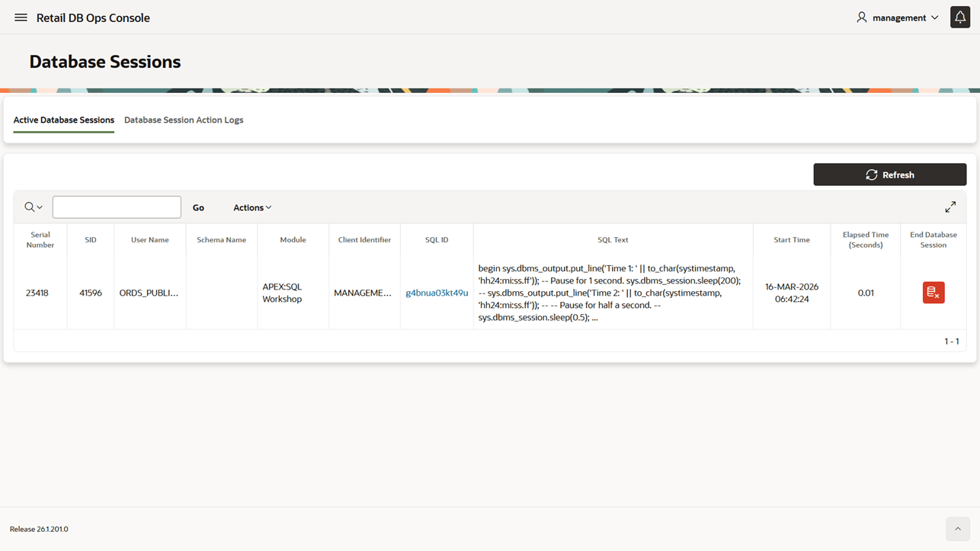Click the SQL Text column header
This screenshot has width=980, height=551.
coord(613,240)
